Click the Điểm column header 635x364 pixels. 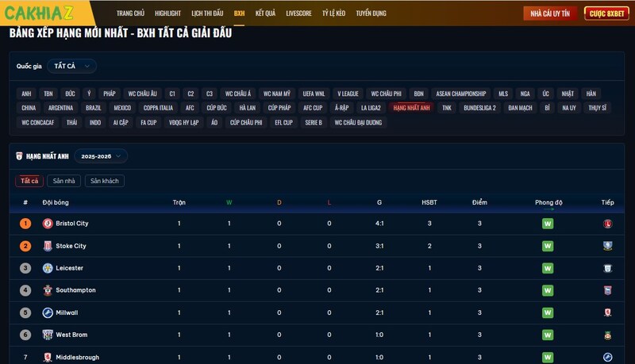[x=479, y=202]
